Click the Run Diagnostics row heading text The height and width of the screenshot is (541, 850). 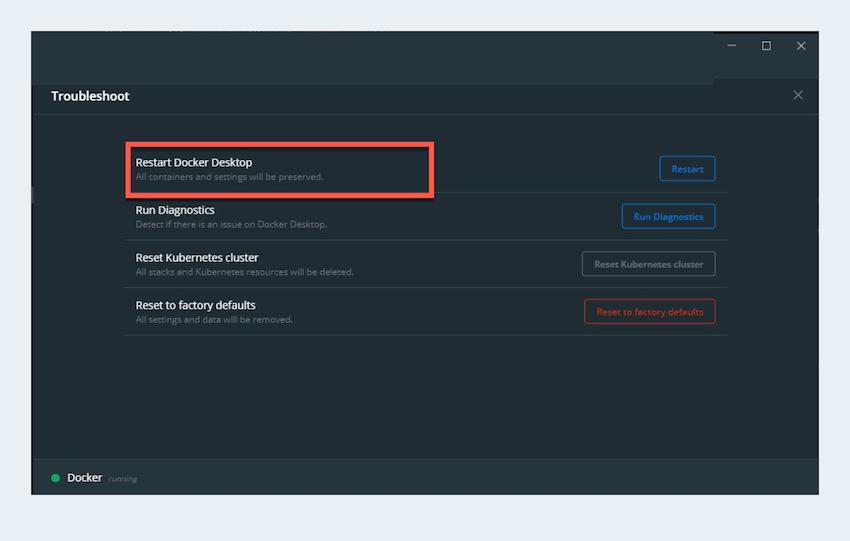(x=175, y=210)
